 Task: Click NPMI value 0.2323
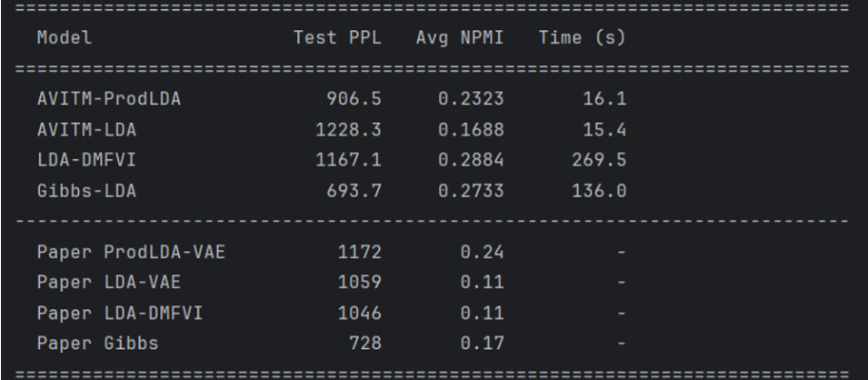point(471,98)
